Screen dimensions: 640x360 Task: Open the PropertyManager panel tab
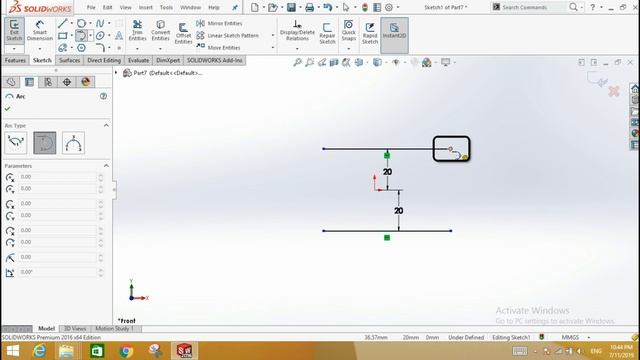[29, 82]
